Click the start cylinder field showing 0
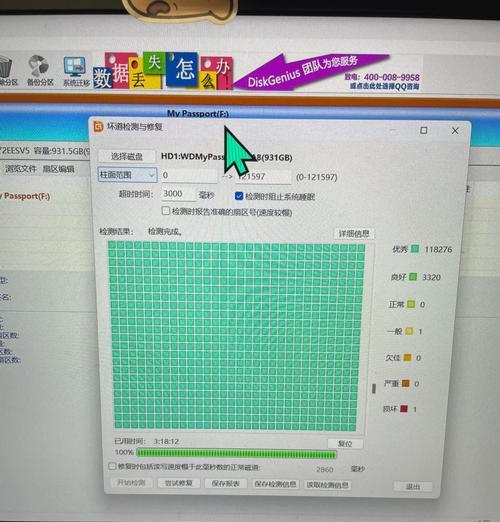 189,175
